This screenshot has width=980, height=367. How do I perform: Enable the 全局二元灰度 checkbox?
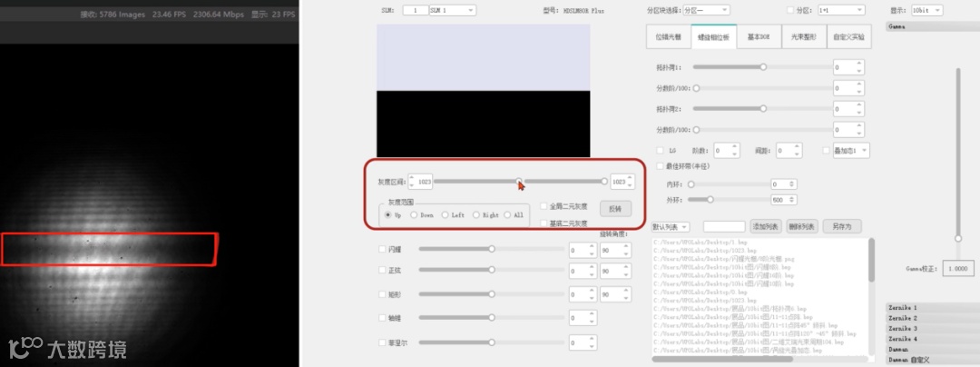pos(544,205)
